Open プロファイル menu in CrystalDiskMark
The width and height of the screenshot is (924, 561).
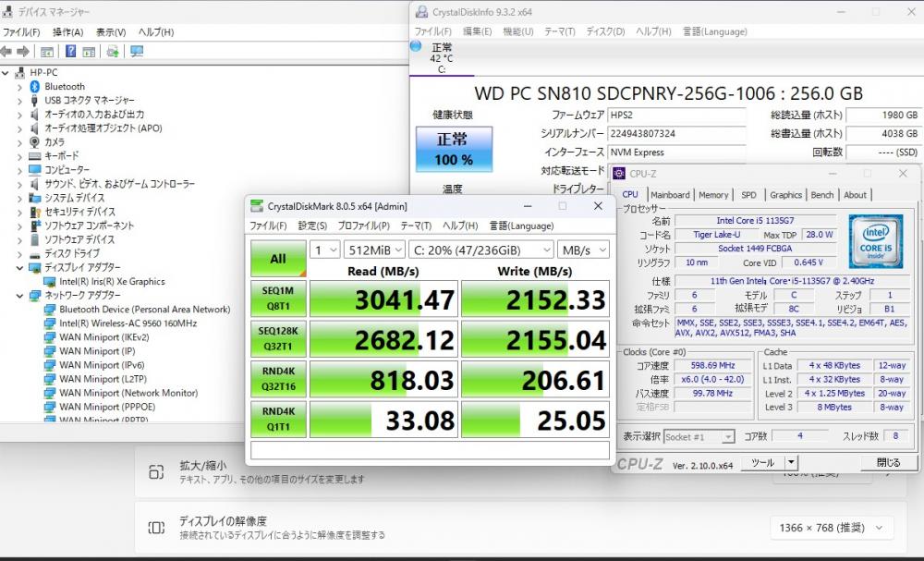(363, 226)
